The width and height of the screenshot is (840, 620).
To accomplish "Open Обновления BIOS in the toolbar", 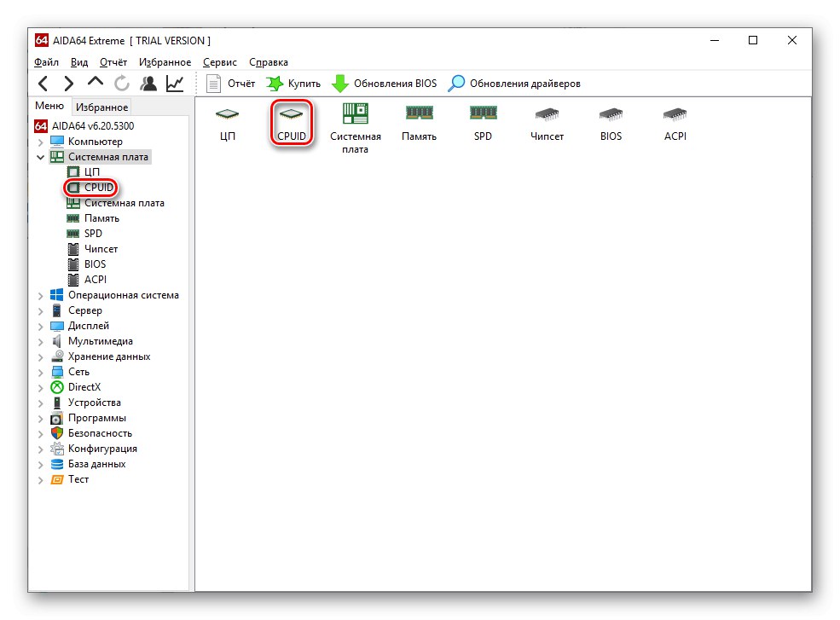I will click(x=384, y=84).
